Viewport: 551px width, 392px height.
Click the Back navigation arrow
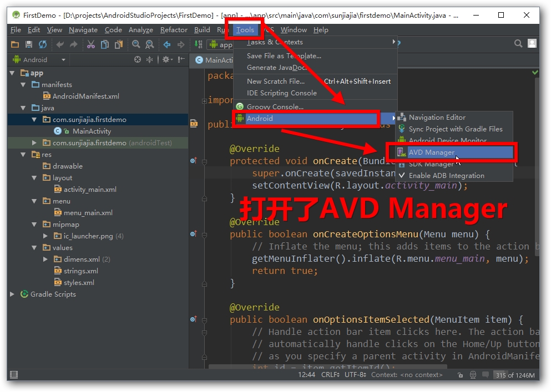coord(167,44)
